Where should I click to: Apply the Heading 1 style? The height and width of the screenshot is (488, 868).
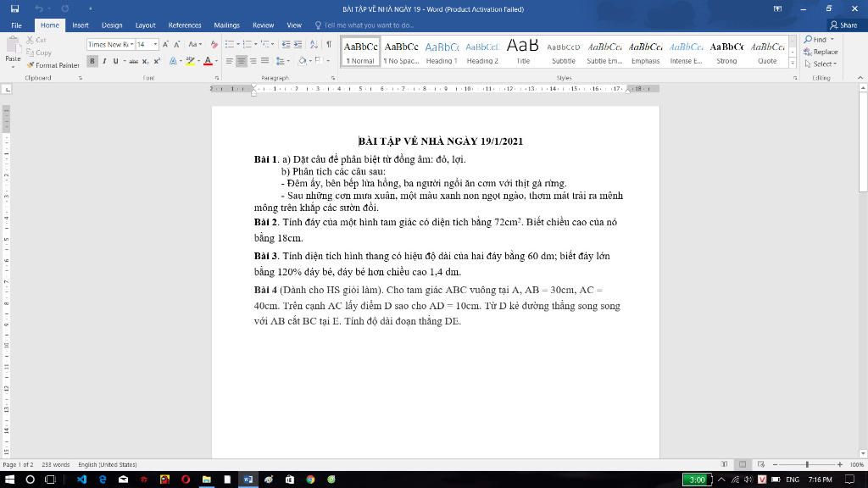click(x=442, y=53)
